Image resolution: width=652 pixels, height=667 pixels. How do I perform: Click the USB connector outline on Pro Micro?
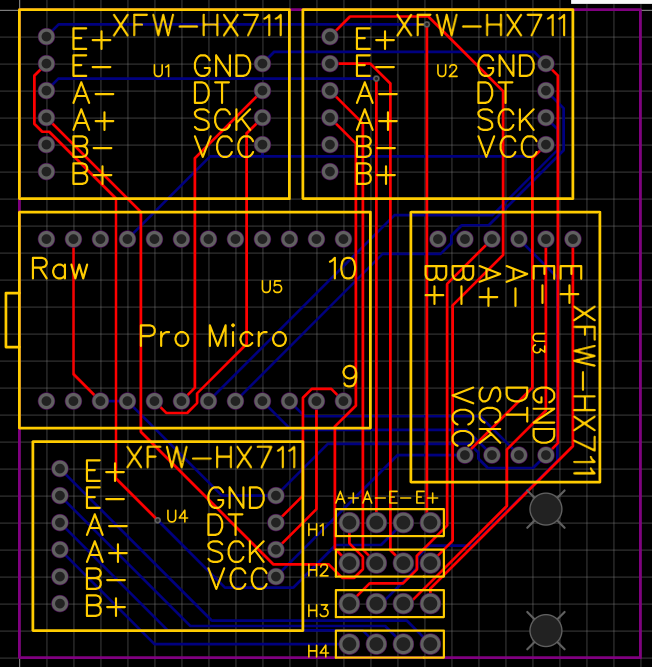[12, 320]
